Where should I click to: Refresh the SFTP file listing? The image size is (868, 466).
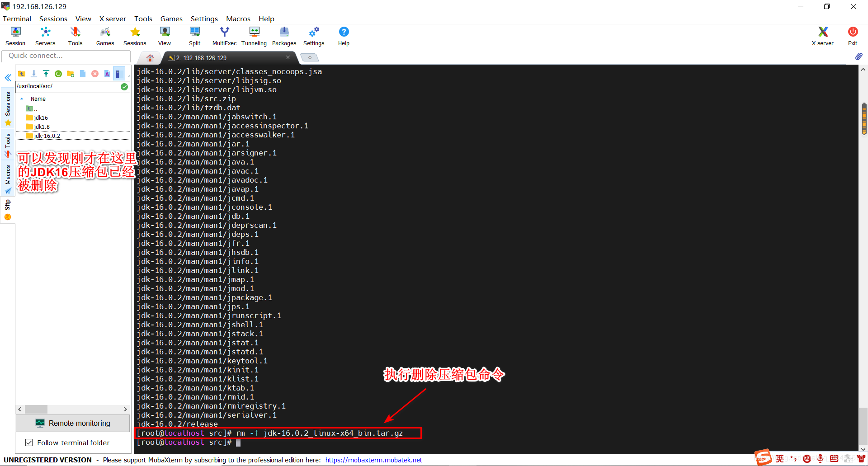pyautogui.click(x=58, y=73)
